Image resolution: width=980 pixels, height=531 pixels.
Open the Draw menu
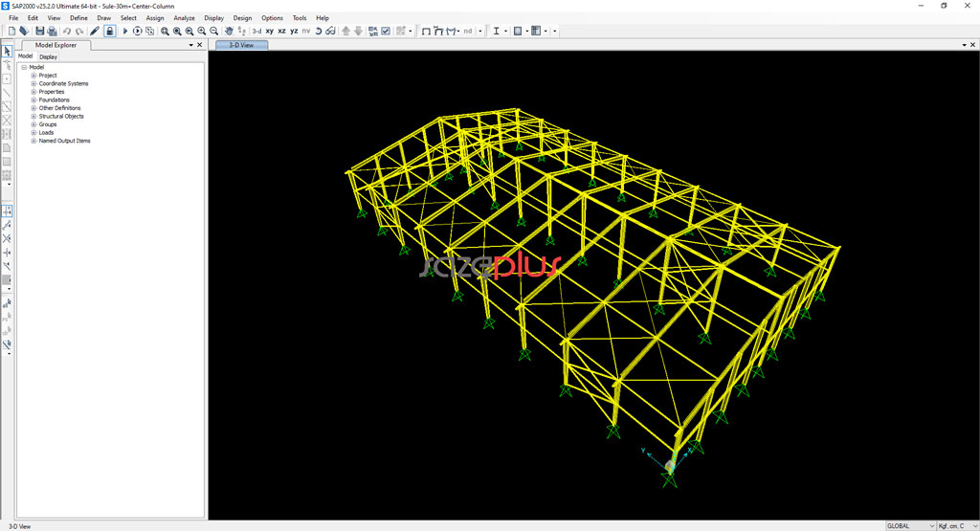pyautogui.click(x=103, y=18)
